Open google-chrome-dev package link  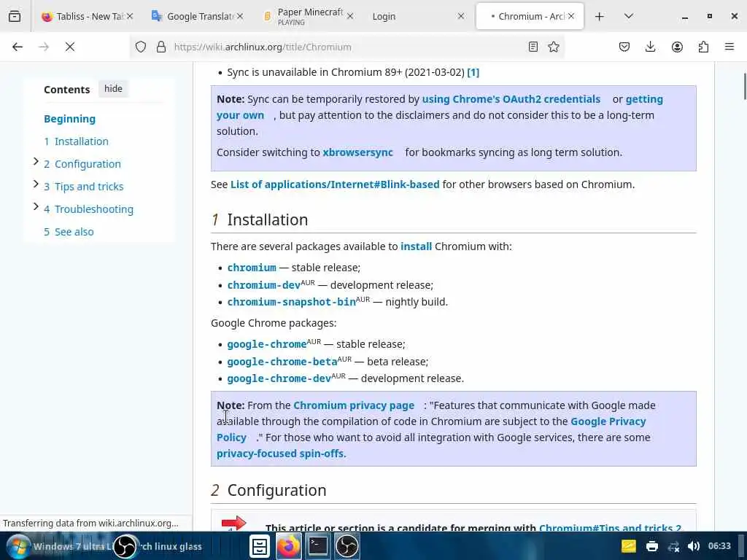tap(279, 378)
